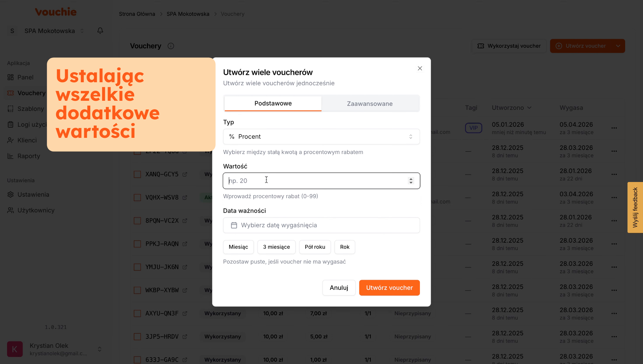643x364 pixels.
Task: Open external link icon for AXYU-QN3F voucher
Action: [x=185, y=313]
